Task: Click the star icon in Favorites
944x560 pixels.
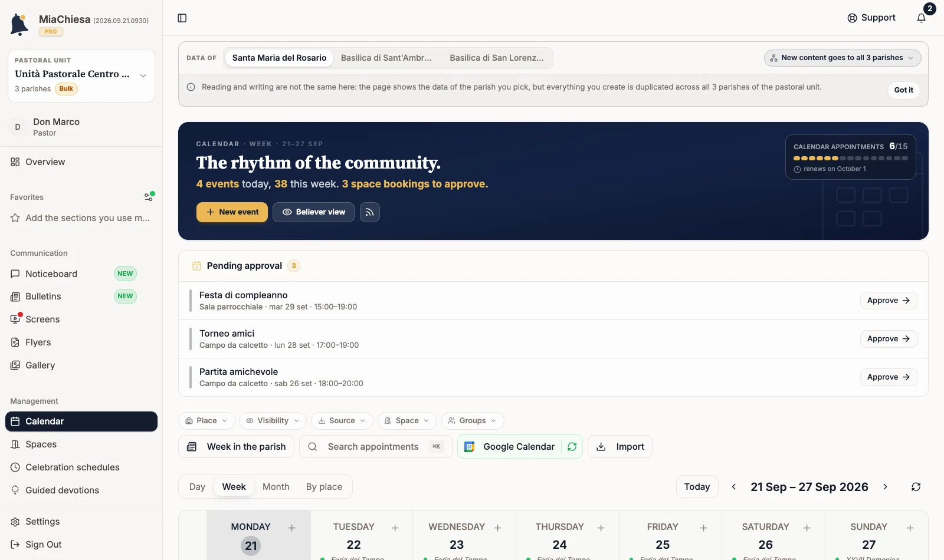Action: pyautogui.click(x=15, y=218)
